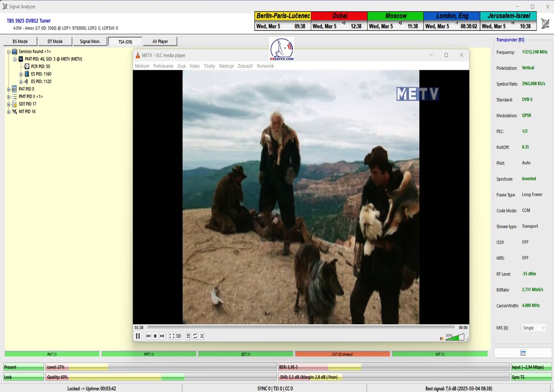554x392 pixels.
Task: Activate BS Mode
Action: point(19,41)
